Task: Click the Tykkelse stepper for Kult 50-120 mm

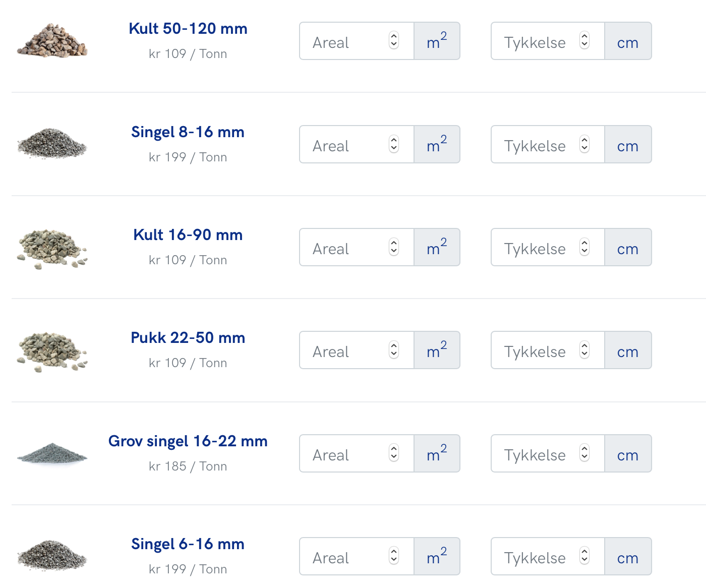Action: click(584, 40)
